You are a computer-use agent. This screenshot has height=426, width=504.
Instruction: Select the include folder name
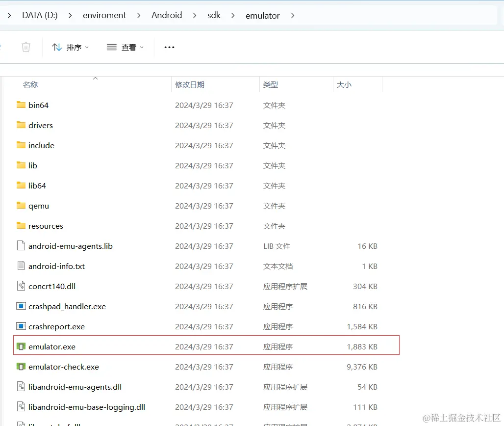point(41,145)
